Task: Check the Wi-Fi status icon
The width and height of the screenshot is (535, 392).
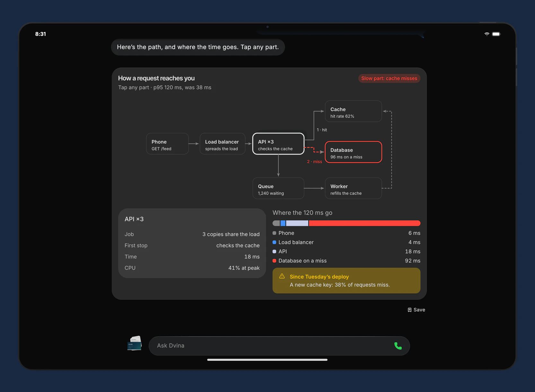Action: click(x=487, y=34)
